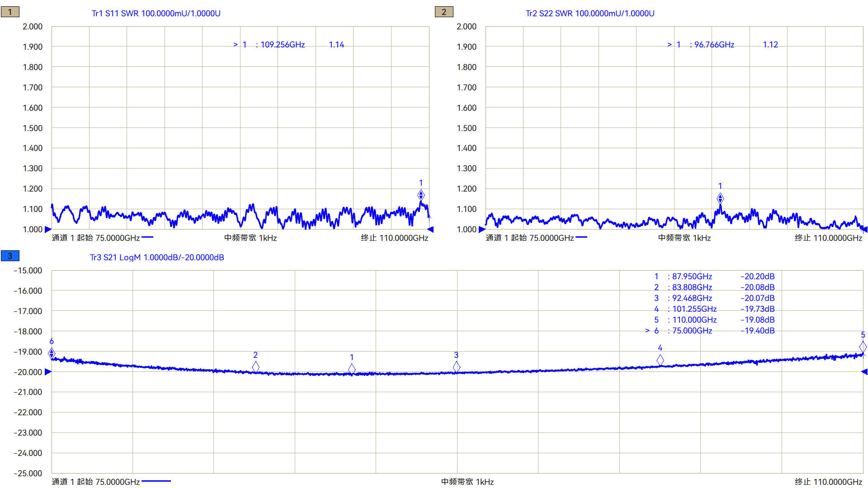This screenshot has height=488, width=868.
Task: Click Tr2 marker readout 96.766GHz
Action: click(714, 45)
